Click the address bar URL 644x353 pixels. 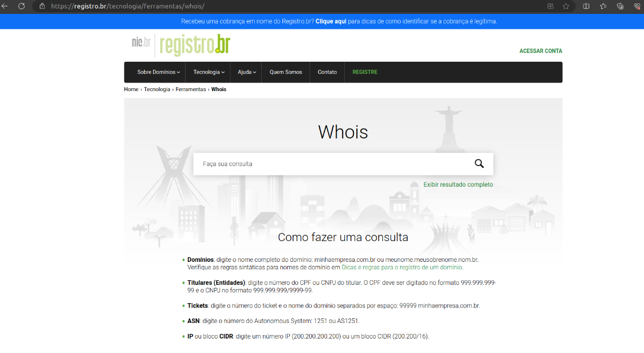128,6
